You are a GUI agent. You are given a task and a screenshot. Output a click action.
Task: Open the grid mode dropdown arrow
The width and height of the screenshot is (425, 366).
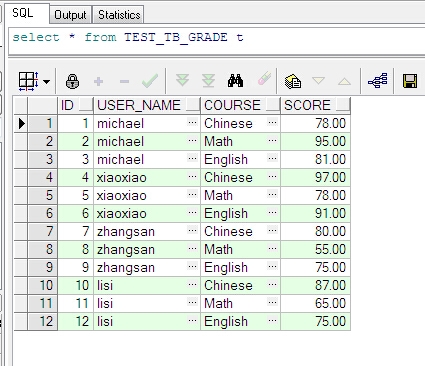coord(46,82)
